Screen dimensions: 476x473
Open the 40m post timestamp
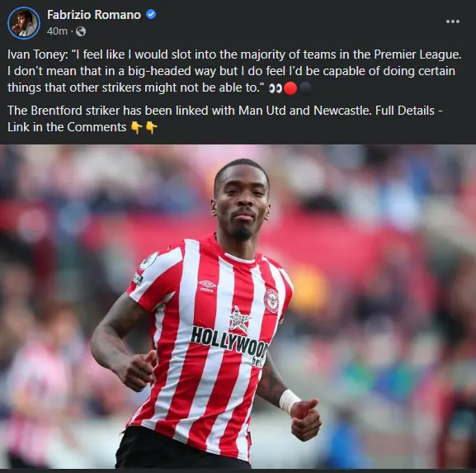[57, 31]
